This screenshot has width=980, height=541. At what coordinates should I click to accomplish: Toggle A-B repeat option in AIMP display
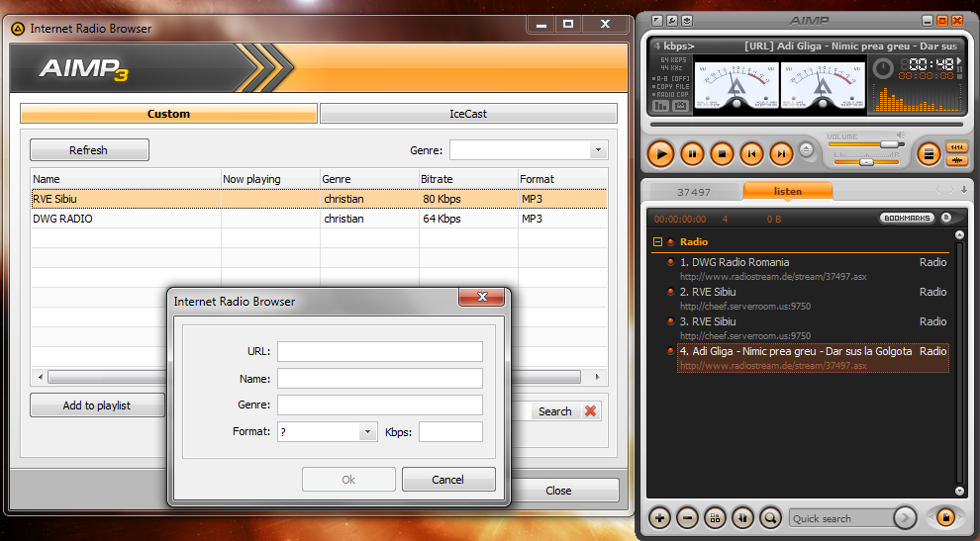(x=670, y=79)
